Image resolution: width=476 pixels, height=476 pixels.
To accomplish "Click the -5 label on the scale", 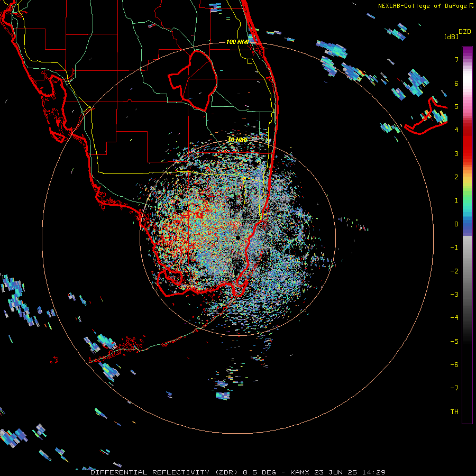I will click(454, 341).
